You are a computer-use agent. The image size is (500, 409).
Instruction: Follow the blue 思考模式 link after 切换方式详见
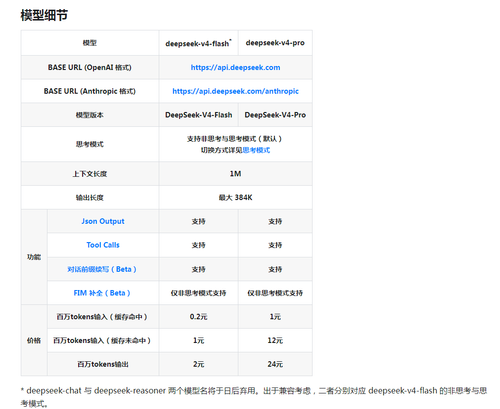tap(256, 150)
